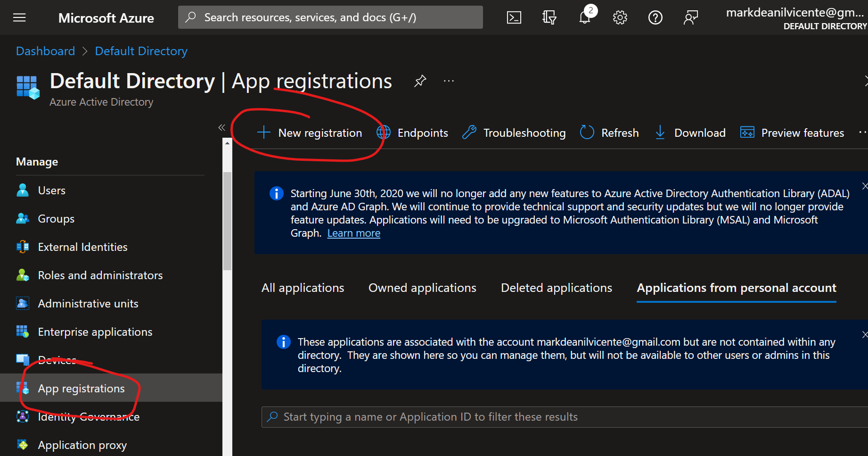
Task: Open the notifications bell
Action: (x=585, y=18)
